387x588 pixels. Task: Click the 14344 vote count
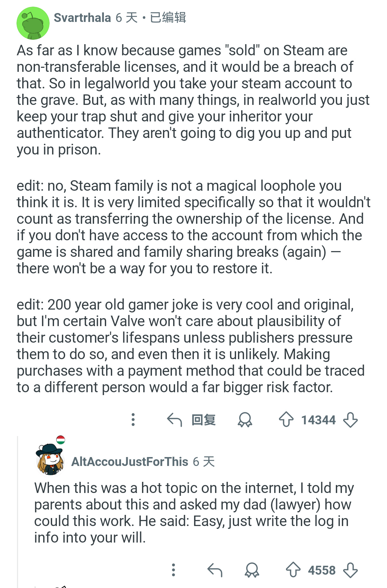click(318, 420)
